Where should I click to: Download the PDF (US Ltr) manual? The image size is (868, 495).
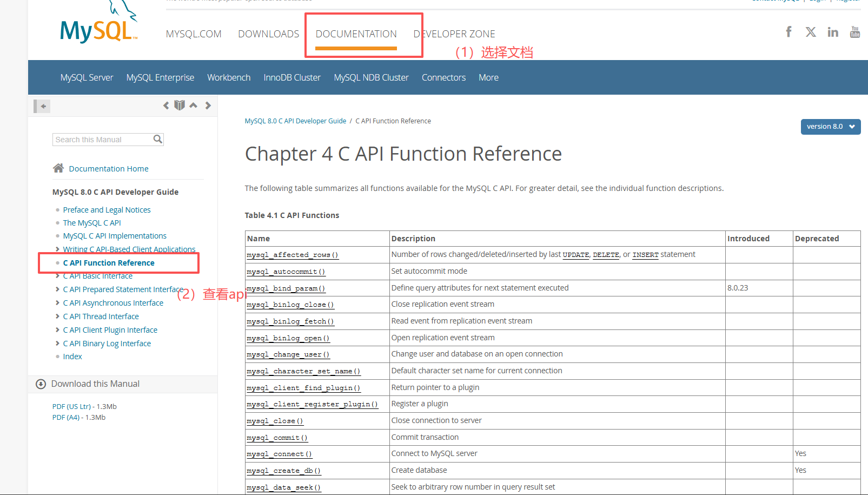pyautogui.click(x=84, y=406)
